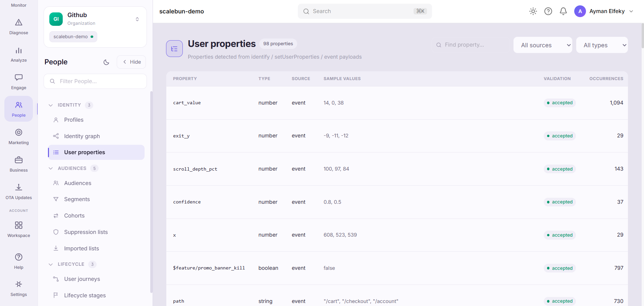Open Identity graph
644x306 pixels.
96,136
